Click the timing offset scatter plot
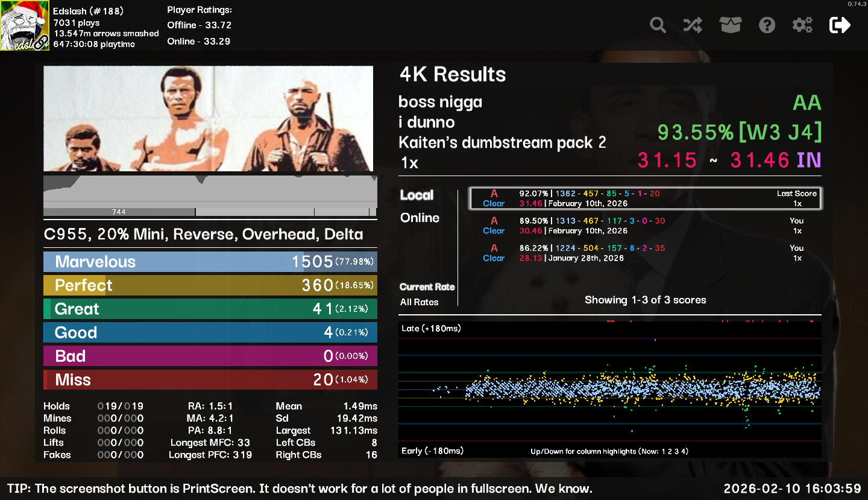Screen dimensions: 868x500 [x=609, y=389]
